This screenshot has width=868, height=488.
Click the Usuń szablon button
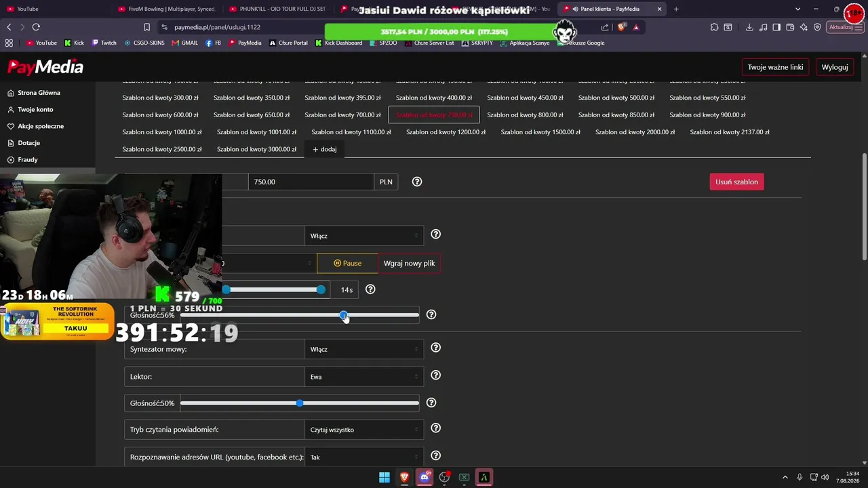click(736, 182)
